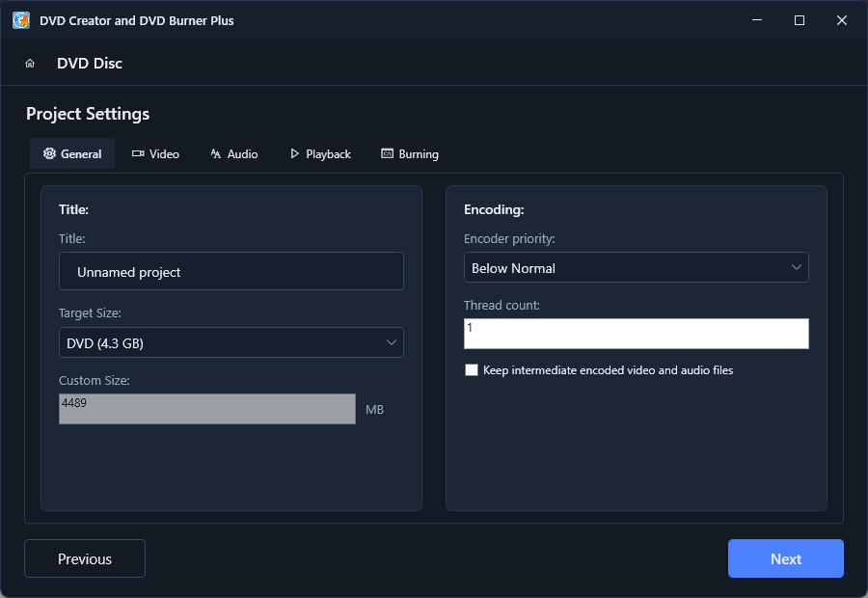Go to the Previous step
The height and width of the screenshot is (598, 868).
(85, 558)
